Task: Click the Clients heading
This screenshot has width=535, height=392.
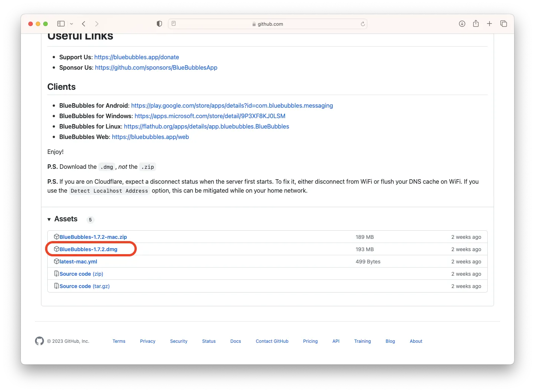Action: (x=61, y=87)
